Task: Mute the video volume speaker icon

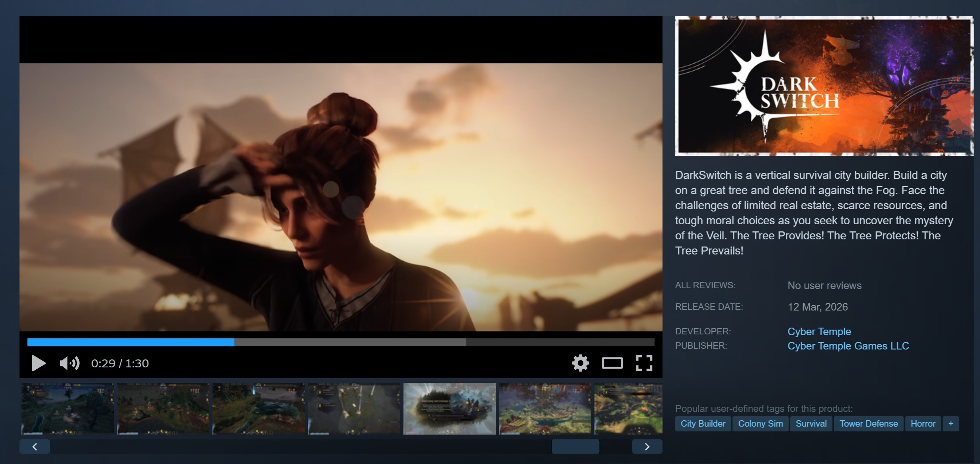Action: (x=69, y=363)
